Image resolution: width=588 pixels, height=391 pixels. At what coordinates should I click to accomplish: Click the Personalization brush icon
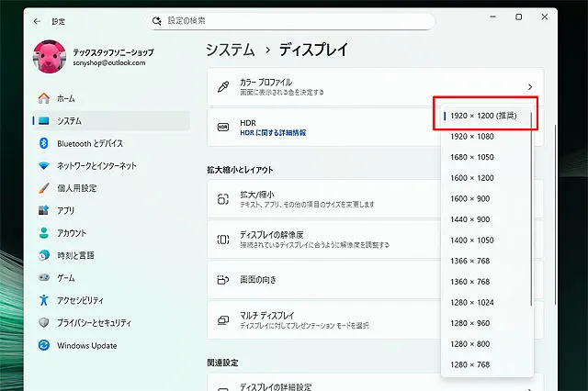(43, 188)
